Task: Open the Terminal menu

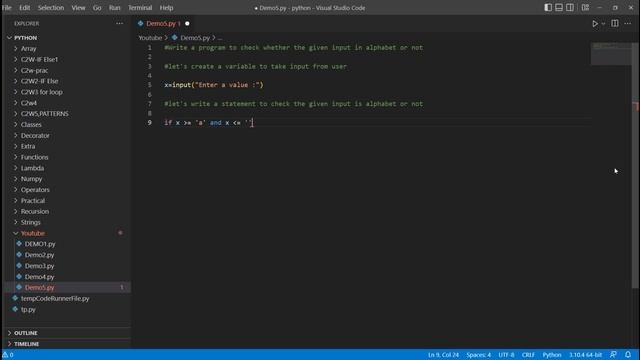Action: tap(140, 8)
